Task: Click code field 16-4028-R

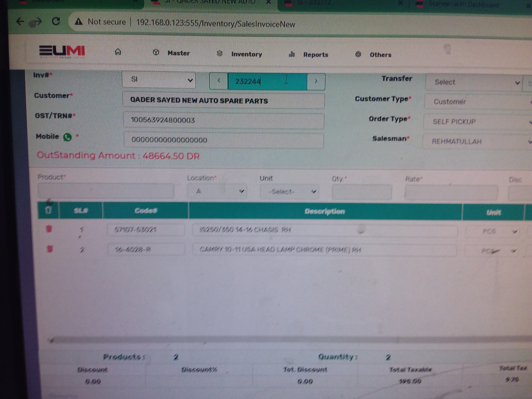Action: (146, 250)
